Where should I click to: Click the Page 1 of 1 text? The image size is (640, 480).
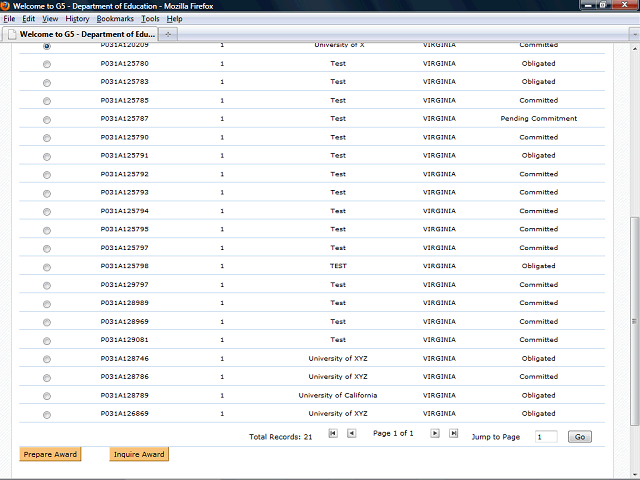[393, 433]
